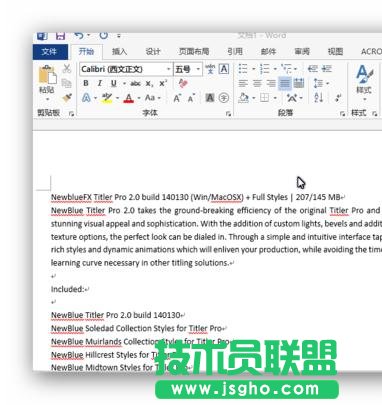This screenshot has height=405, width=382.
Task: Open the phonetic guide 文 icon
Action: pyautogui.click(x=210, y=69)
